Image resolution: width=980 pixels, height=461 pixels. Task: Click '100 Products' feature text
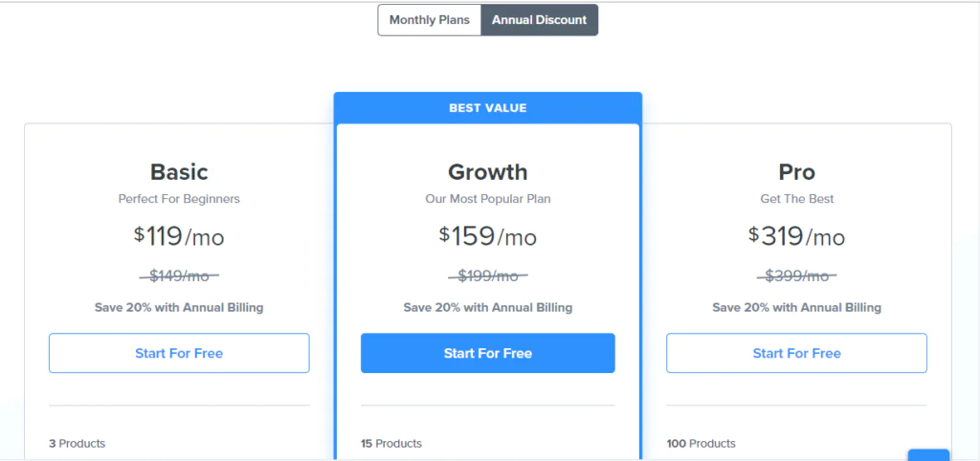click(x=701, y=444)
